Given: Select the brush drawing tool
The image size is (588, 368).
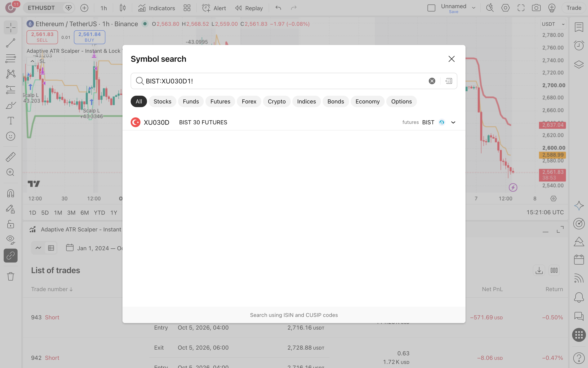Looking at the screenshot, I should (x=10, y=105).
